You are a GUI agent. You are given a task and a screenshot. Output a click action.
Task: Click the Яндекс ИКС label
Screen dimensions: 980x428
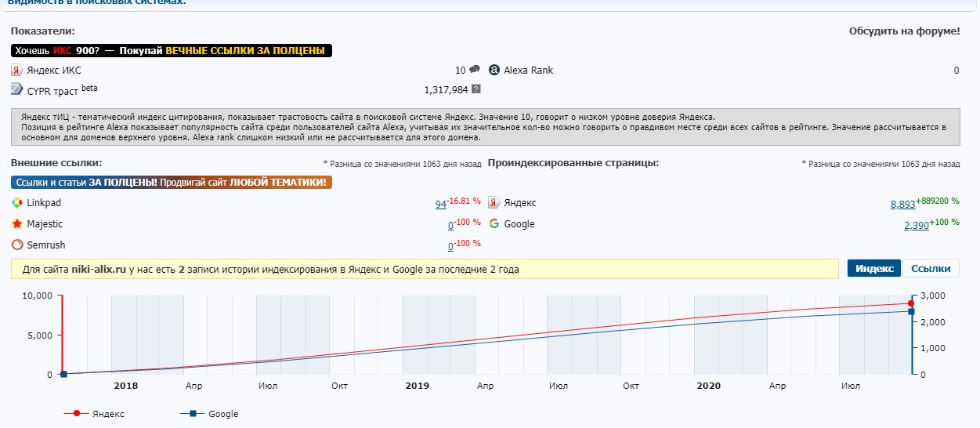[54, 70]
